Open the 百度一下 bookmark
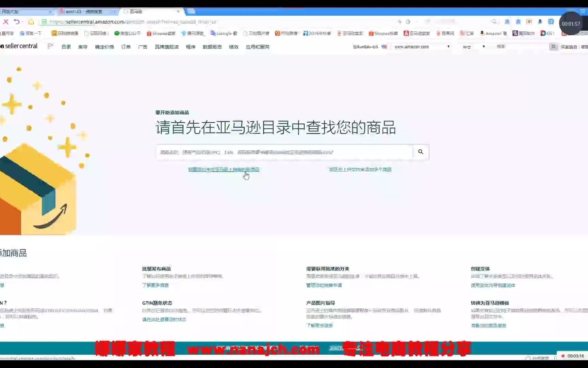The height and width of the screenshot is (368, 588). tap(31, 33)
